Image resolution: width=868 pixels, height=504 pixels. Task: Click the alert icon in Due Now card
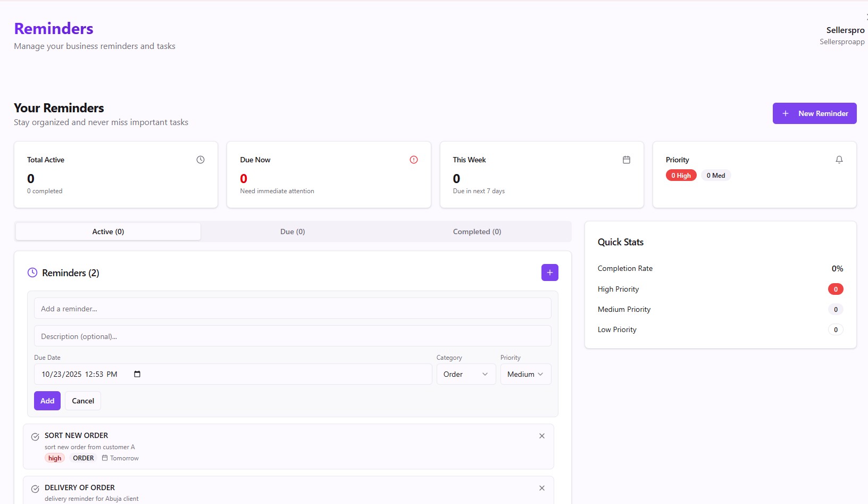click(414, 160)
